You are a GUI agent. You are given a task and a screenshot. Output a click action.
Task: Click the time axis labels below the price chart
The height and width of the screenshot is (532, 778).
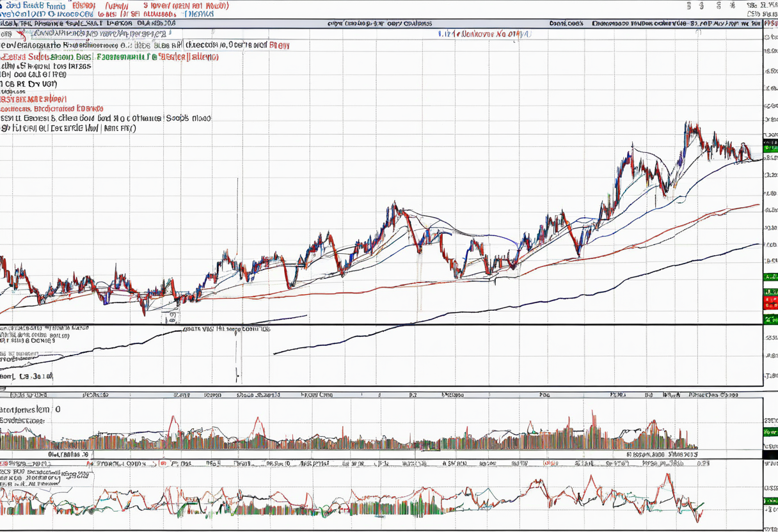point(384,395)
